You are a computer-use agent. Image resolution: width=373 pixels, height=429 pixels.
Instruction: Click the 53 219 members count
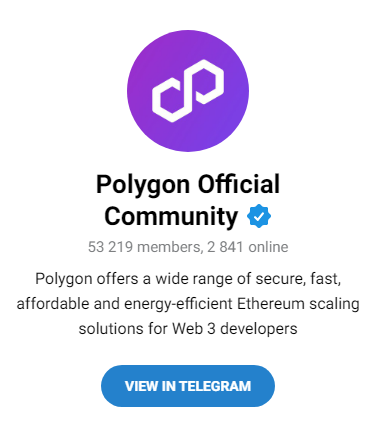[x=144, y=247]
